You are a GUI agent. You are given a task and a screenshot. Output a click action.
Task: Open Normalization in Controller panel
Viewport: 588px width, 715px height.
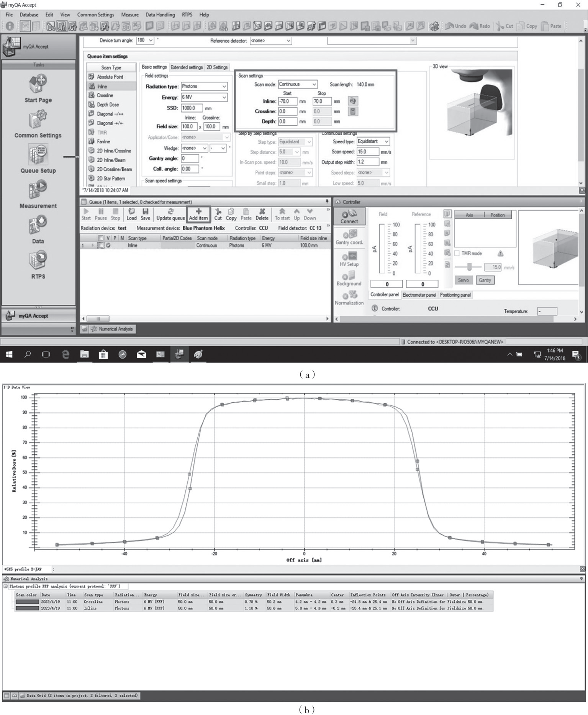pyautogui.click(x=349, y=298)
